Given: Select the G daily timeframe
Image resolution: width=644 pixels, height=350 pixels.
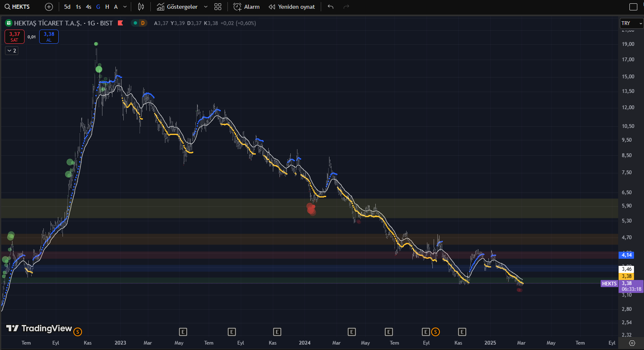Looking at the screenshot, I should point(98,7).
